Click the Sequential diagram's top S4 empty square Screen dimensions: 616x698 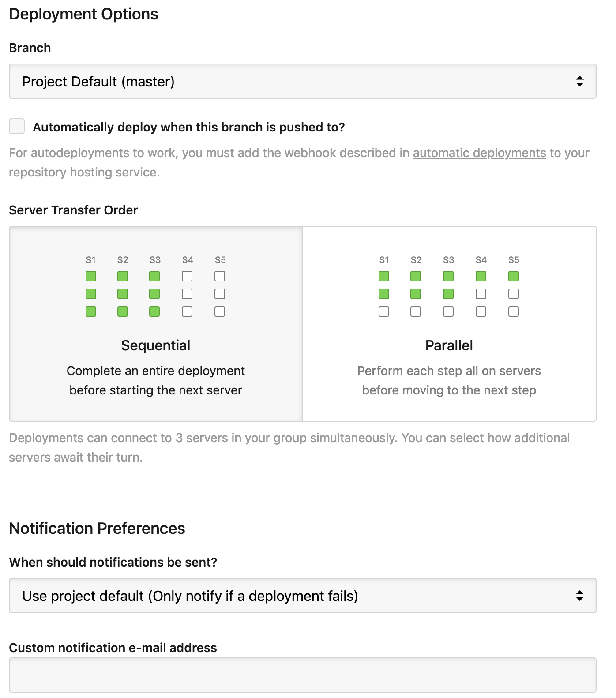187,276
